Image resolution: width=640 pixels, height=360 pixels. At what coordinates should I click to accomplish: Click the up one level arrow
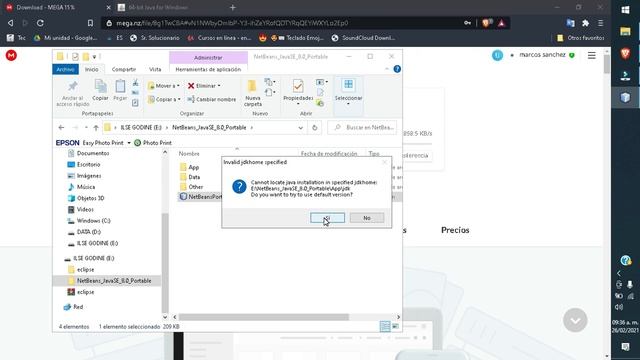pos(96,128)
